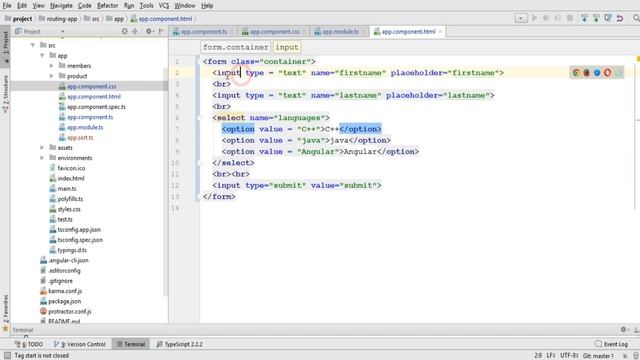Expand the environments folder
The image size is (640, 360).
(x=42, y=158)
